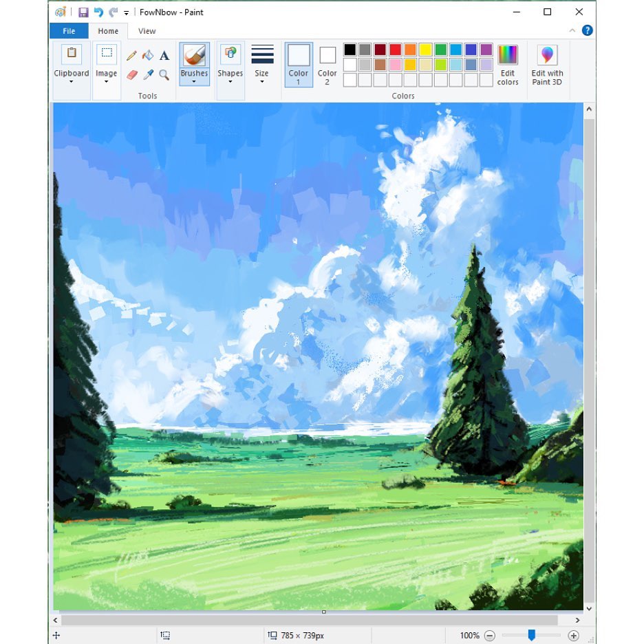Open Edit colors dialog
Image resolution: width=644 pixels, height=644 pixels.
tap(508, 65)
